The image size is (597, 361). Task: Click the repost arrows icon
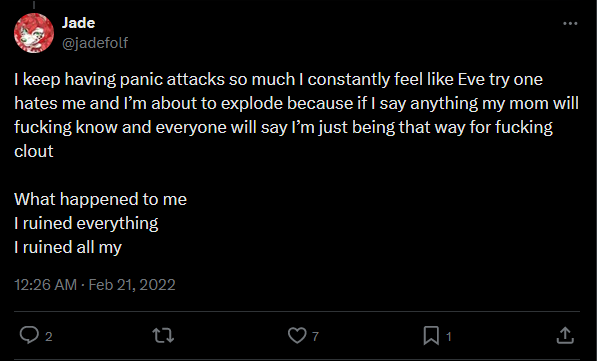pos(163,335)
